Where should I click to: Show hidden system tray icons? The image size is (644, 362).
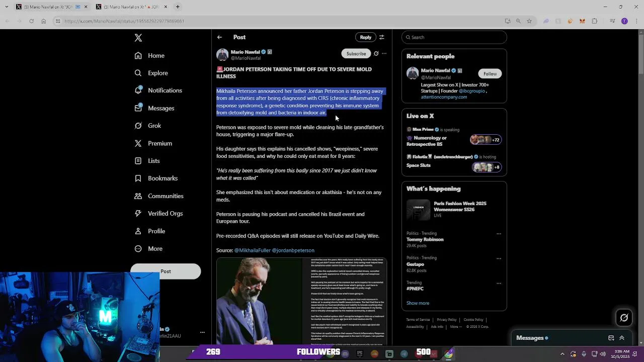(562, 354)
